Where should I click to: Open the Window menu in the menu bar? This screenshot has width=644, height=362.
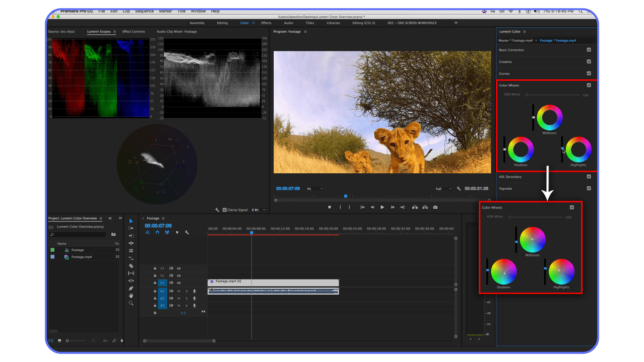click(198, 11)
